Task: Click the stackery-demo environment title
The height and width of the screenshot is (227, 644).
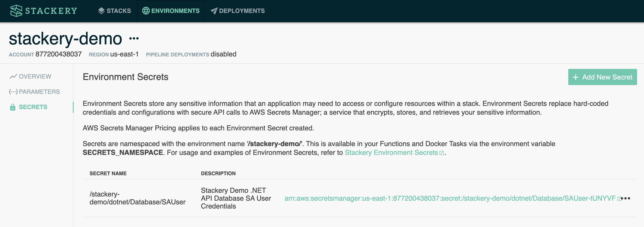Action: tap(66, 39)
